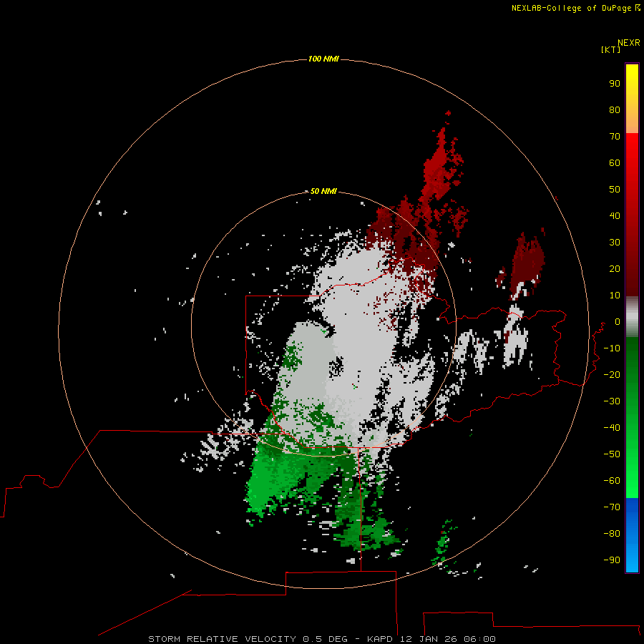The width and height of the screenshot is (644, 644).
Task: Click the 12 JAN 26 06:00 timestamp
Action: pos(448,639)
